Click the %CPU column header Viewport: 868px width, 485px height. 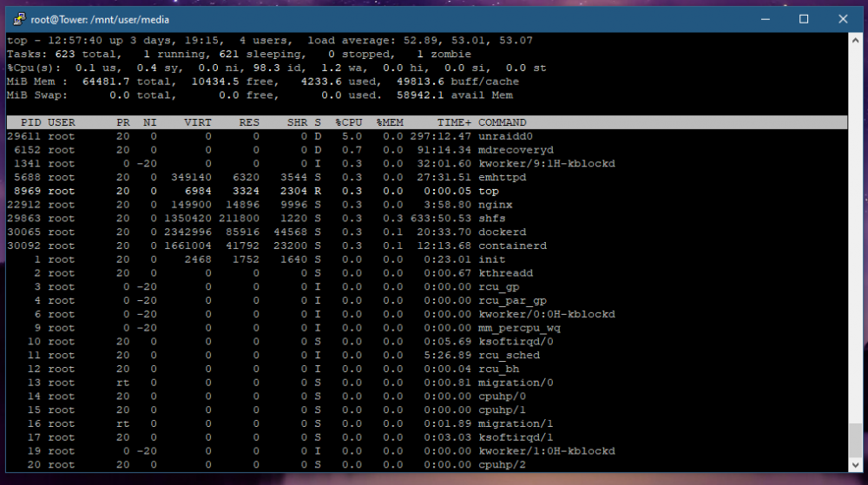click(x=349, y=123)
